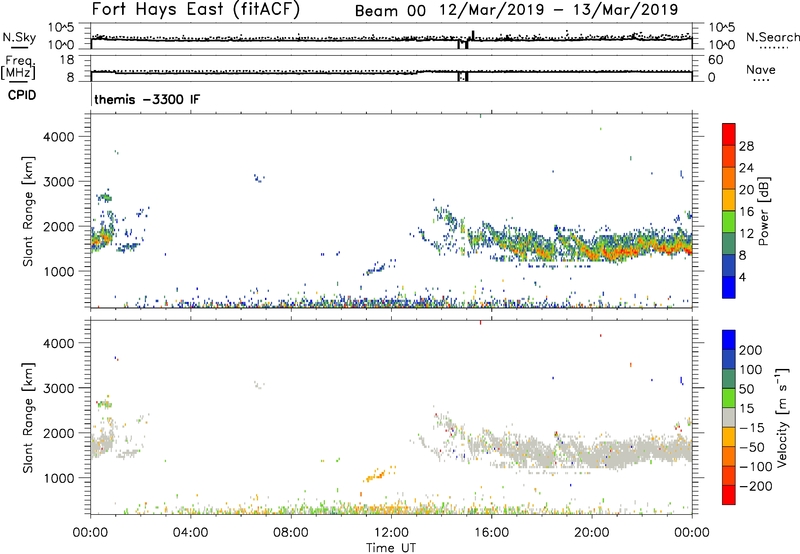Image resolution: width=800 pixels, height=554 pixels.
Task: Click the "16:00" time axis label
Action: pos(491,533)
